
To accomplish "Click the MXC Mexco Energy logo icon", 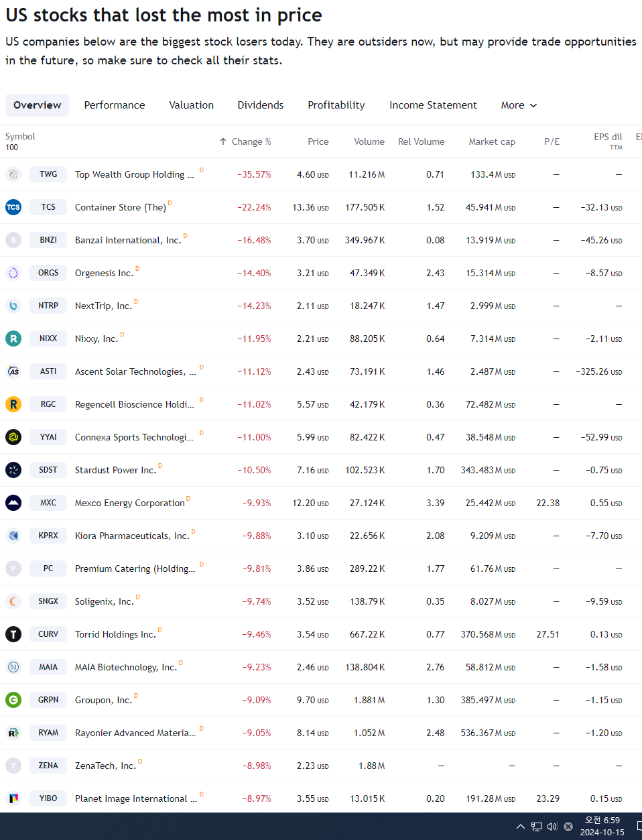I will [x=13, y=503].
